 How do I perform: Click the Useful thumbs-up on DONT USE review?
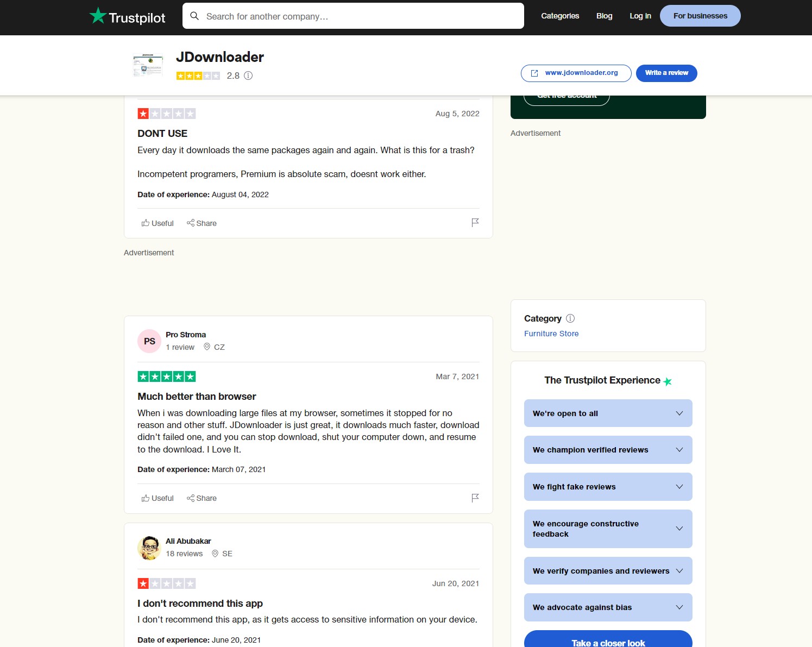point(158,223)
